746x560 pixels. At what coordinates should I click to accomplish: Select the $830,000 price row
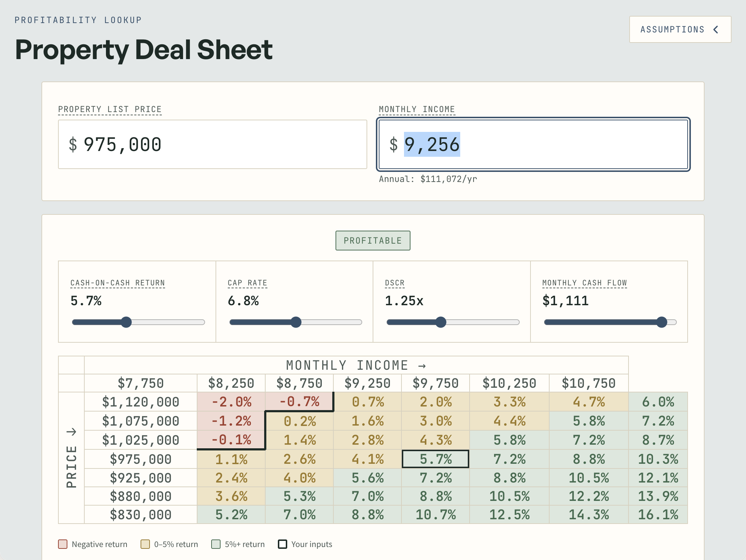141,515
